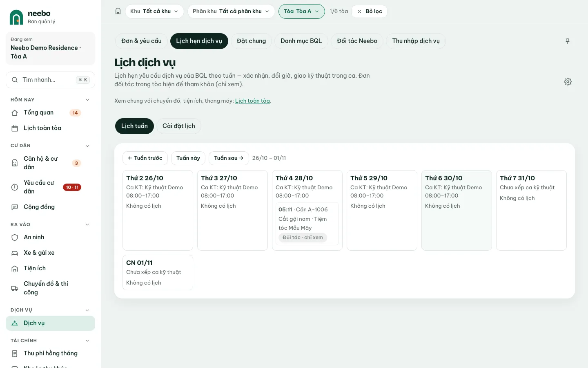Click the 26/10 – 01/11 date range
The width and height of the screenshot is (588, 368).
click(269, 158)
